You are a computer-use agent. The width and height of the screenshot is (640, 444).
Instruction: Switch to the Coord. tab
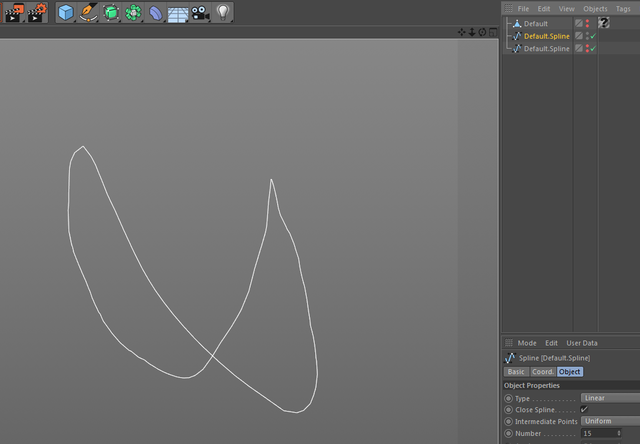[x=543, y=372]
